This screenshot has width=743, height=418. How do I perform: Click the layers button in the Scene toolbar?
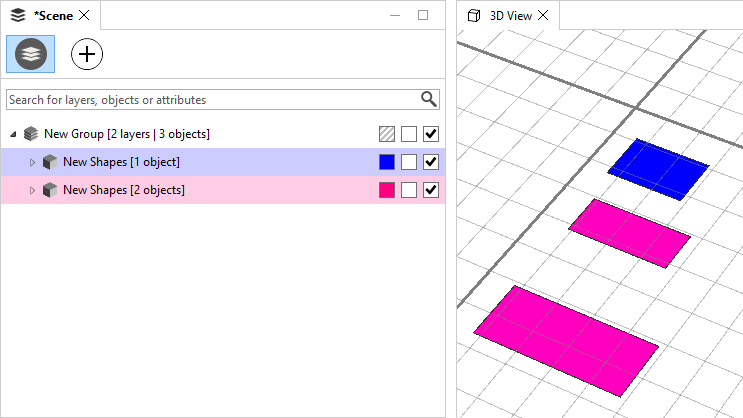(x=30, y=54)
